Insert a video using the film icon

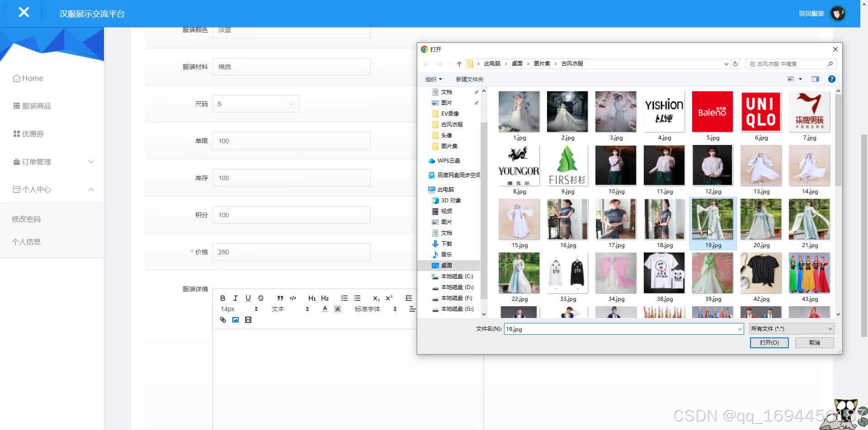coord(248,320)
